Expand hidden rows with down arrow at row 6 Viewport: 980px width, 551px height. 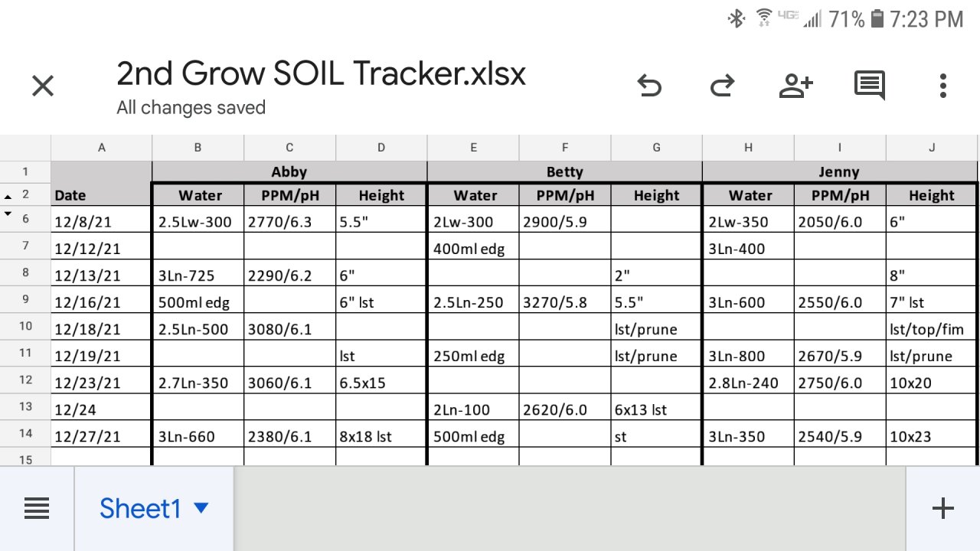8,214
